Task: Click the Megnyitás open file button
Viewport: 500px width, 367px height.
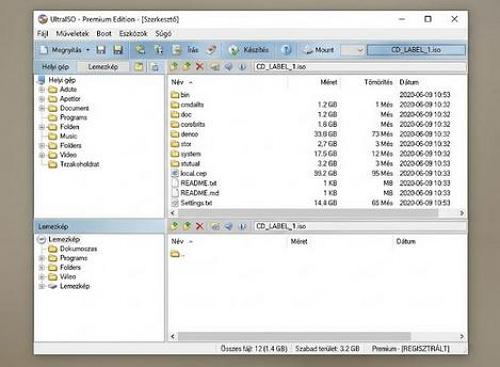Action: [x=61, y=50]
